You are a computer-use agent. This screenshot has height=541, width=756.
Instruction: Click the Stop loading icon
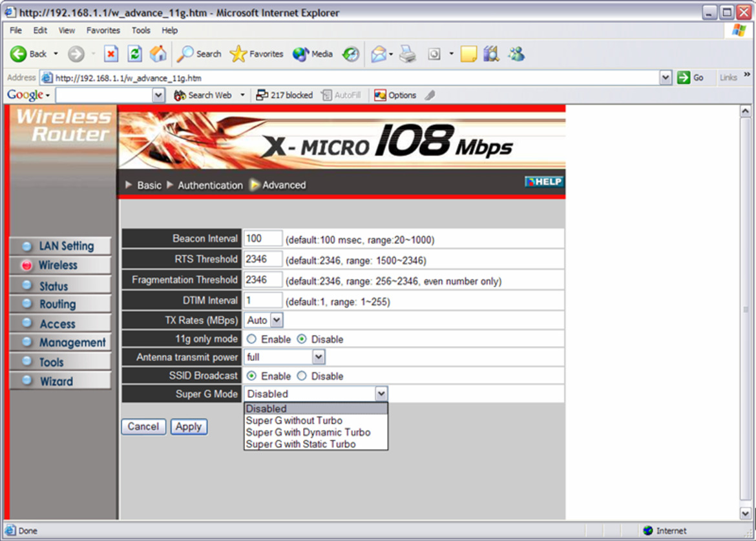111,54
